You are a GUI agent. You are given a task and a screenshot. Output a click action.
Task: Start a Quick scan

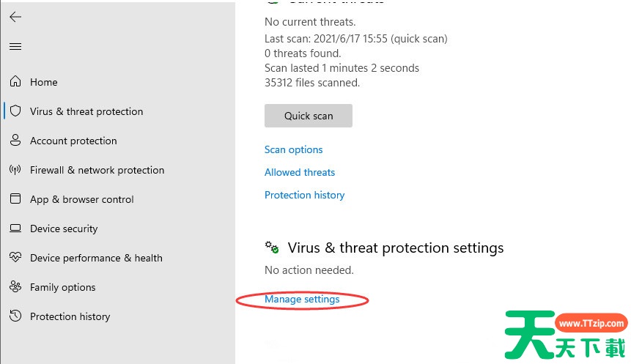[309, 116]
